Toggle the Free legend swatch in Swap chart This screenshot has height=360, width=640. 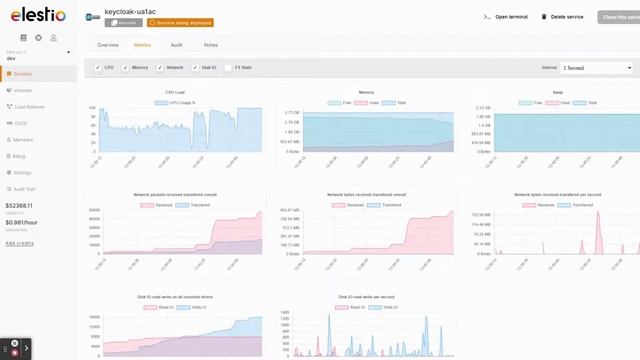(525, 103)
